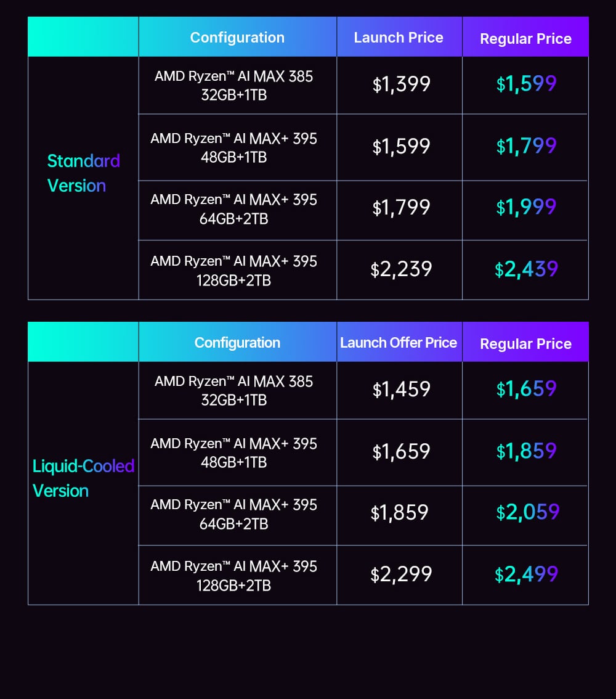This screenshot has height=699, width=616.
Task: Click Liquid-Cooled Version's 48GB+1TB configuration cell
Action: [233, 453]
